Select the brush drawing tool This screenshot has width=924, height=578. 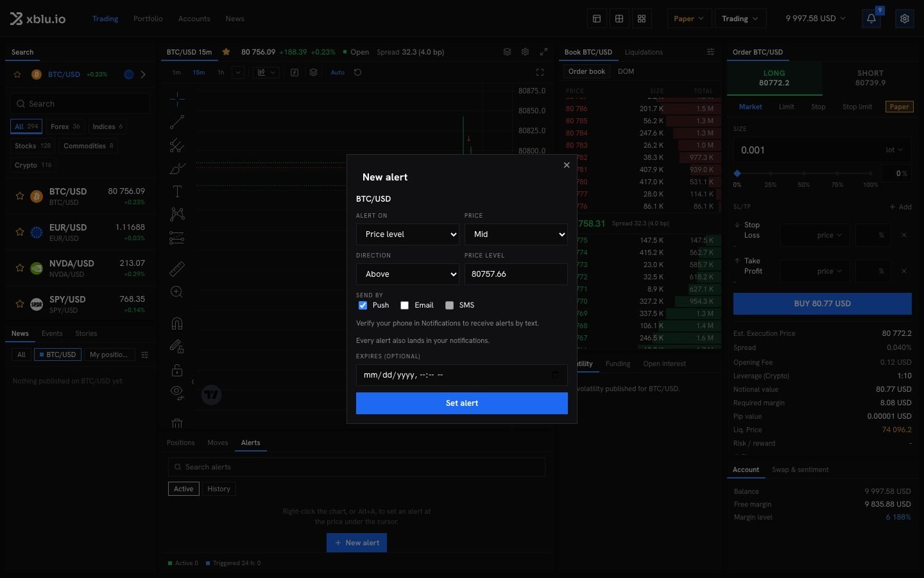(177, 169)
